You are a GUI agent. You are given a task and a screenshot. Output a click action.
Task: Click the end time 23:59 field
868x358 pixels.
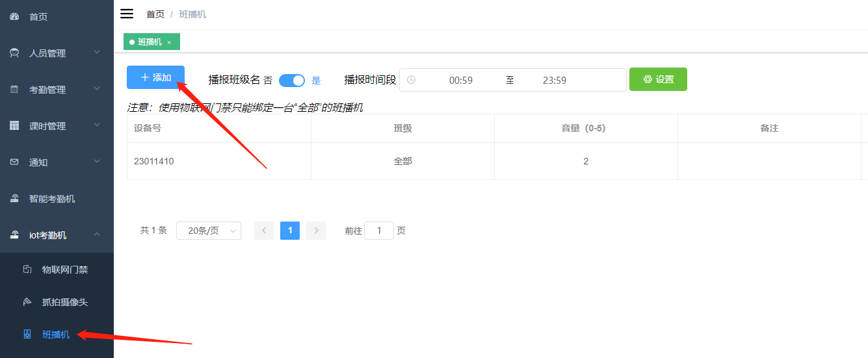click(555, 81)
